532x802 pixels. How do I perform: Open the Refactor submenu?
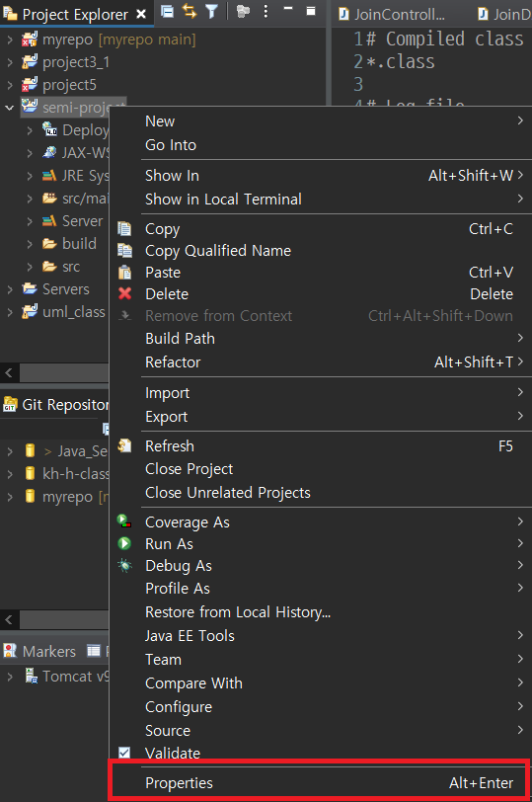(321, 362)
